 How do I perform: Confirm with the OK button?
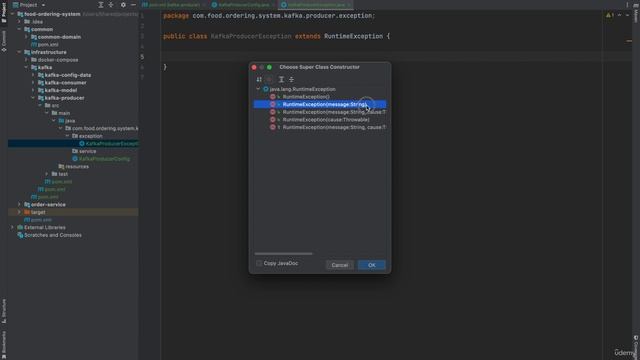pyautogui.click(x=371, y=265)
